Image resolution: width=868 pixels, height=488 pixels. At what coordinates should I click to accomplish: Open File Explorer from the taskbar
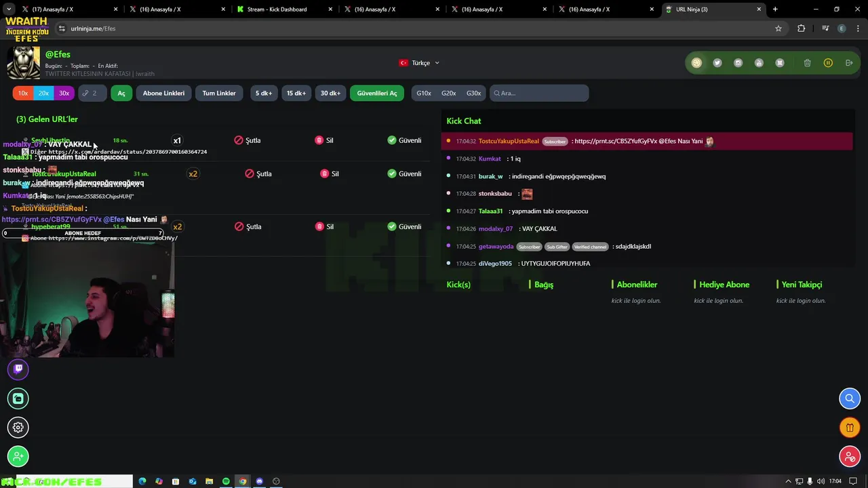(x=209, y=481)
